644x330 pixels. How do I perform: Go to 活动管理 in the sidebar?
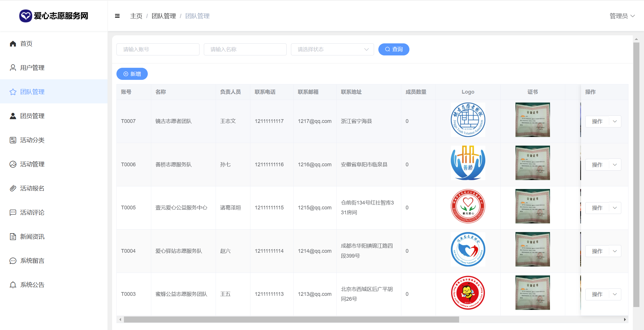pyautogui.click(x=32, y=164)
